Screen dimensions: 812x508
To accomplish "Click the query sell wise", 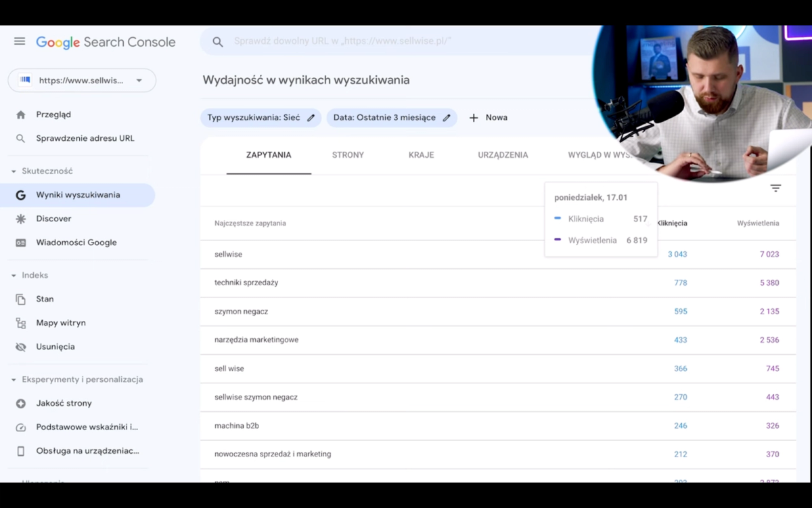I will [x=229, y=368].
